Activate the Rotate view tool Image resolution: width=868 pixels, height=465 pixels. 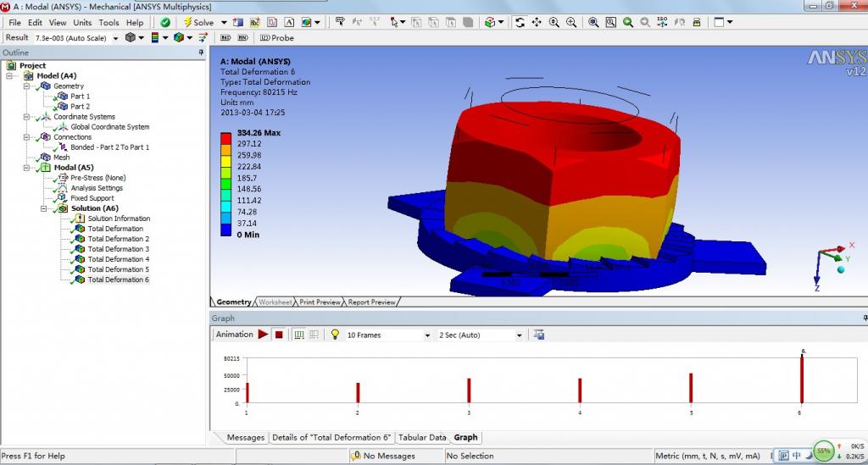coord(520,22)
